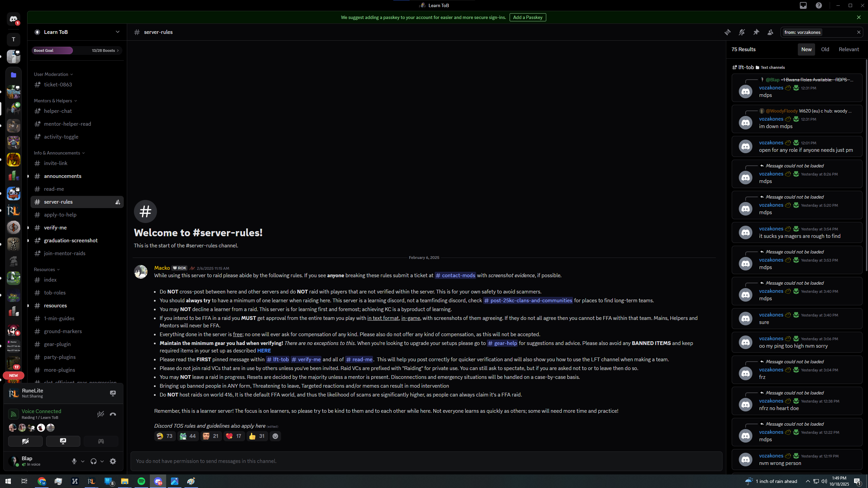Open the Discord inbox icon
868x488 pixels.
(803, 5)
